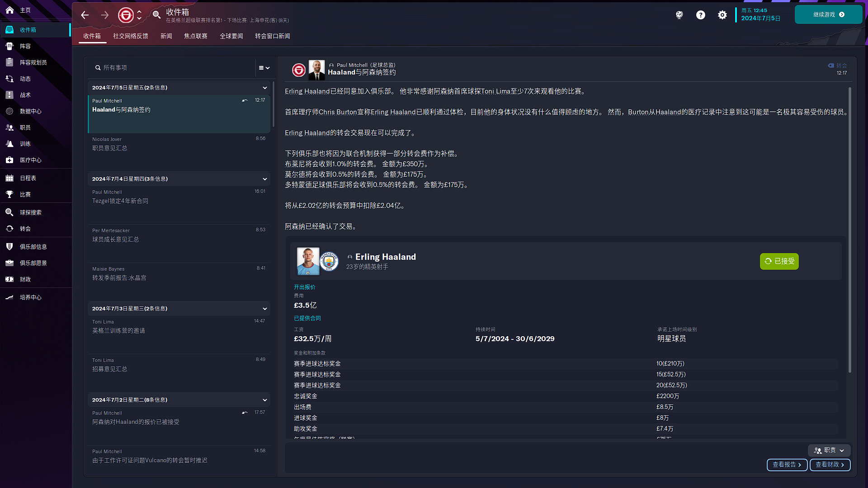Switch to 焦点联赛 tab

point(196,36)
